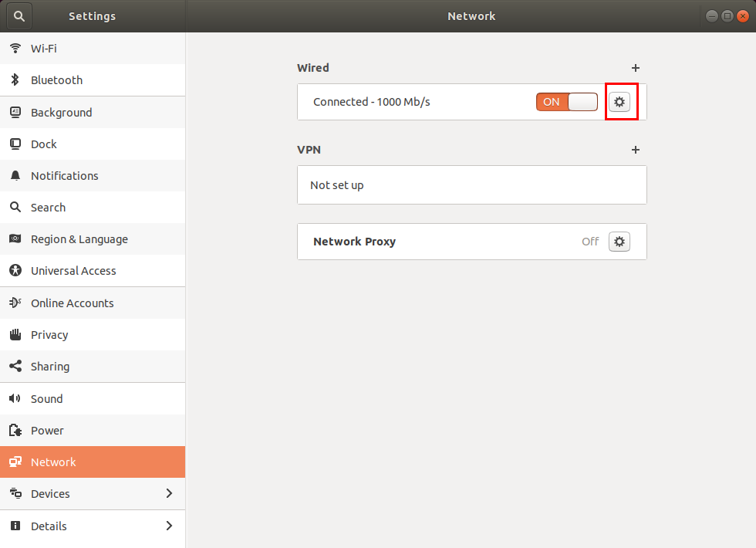
Task: Click the 'Not set up' VPN row
Action: (x=472, y=184)
